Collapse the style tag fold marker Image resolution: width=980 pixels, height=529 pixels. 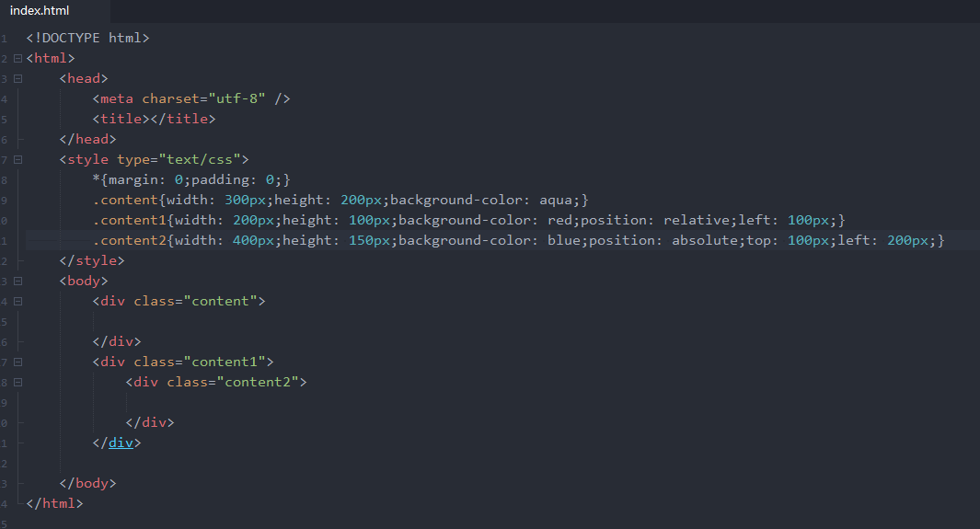tap(18, 160)
